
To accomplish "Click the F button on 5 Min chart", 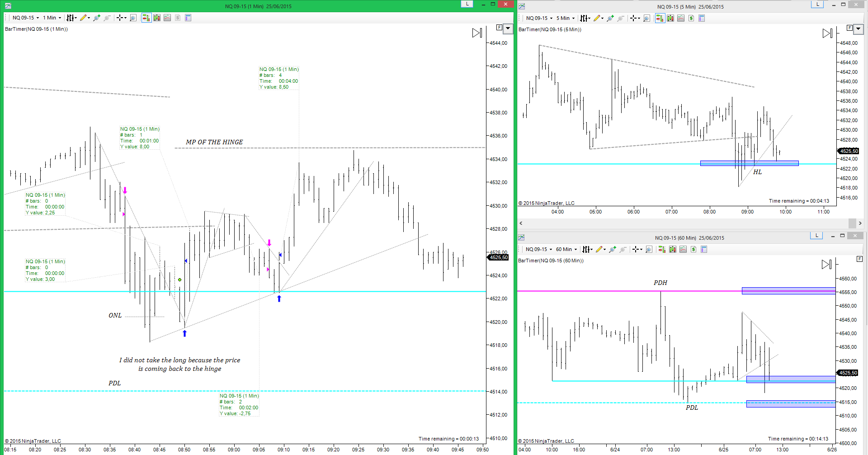I will click(849, 28).
